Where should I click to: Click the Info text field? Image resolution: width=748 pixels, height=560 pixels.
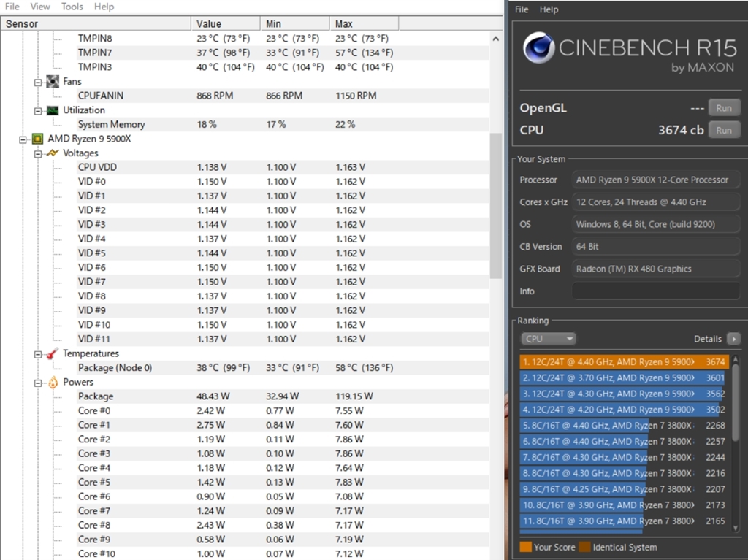point(655,291)
